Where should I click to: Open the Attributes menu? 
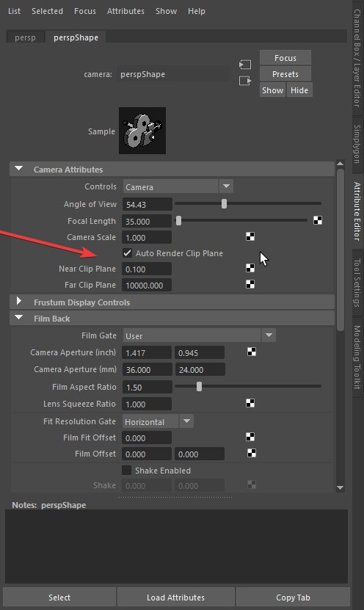click(125, 11)
